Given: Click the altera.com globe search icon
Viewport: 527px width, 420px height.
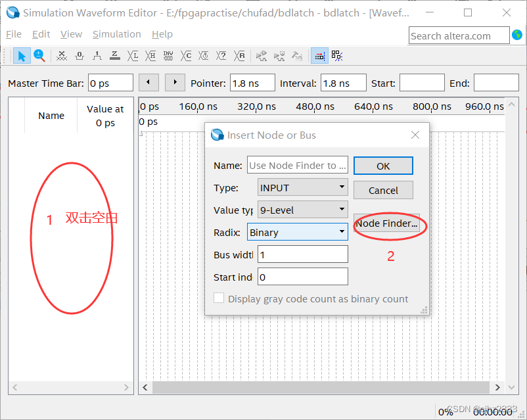Looking at the screenshot, I should point(517,35).
